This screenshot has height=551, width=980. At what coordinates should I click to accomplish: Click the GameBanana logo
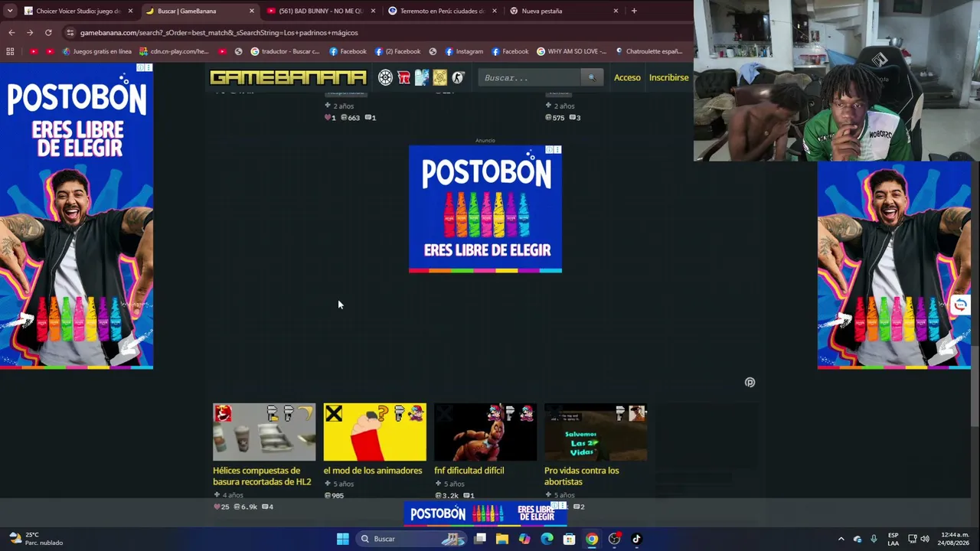[288, 77]
